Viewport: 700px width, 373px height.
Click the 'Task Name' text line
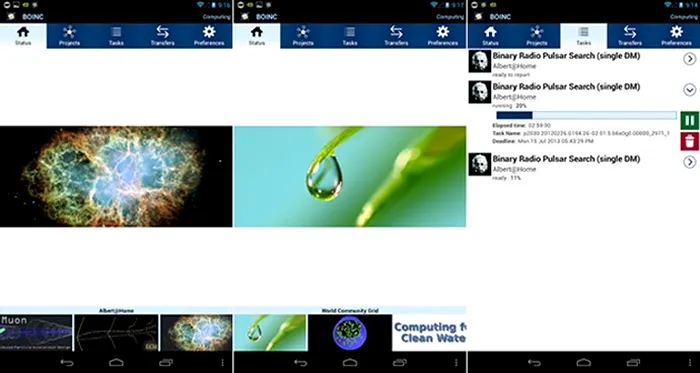581,133
